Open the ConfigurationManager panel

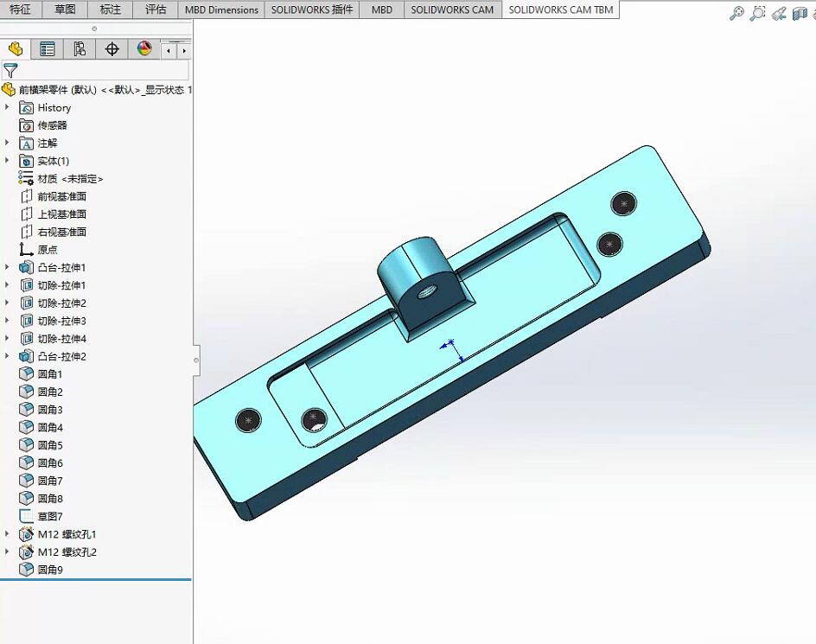tap(79, 48)
